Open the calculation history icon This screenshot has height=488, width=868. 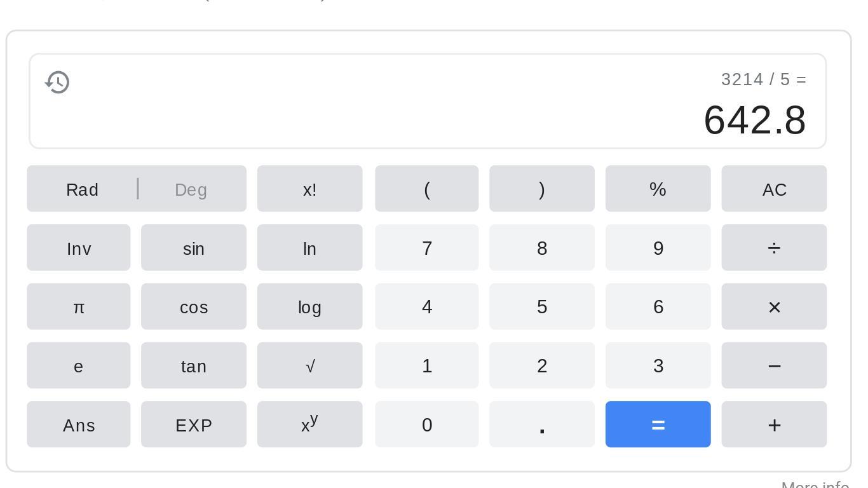point(57,83)
